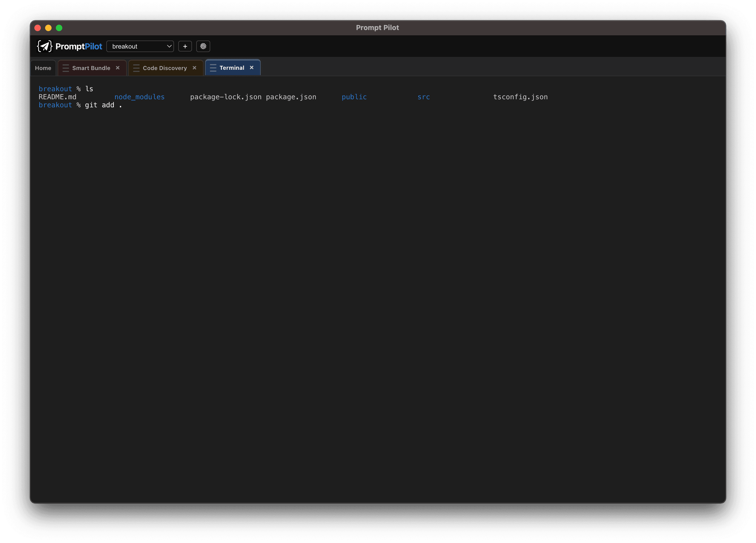The height and width of the screenshot is (543, 756).
Task: Click the PromptPilot paper plane logo
Action: coord(45,46)
